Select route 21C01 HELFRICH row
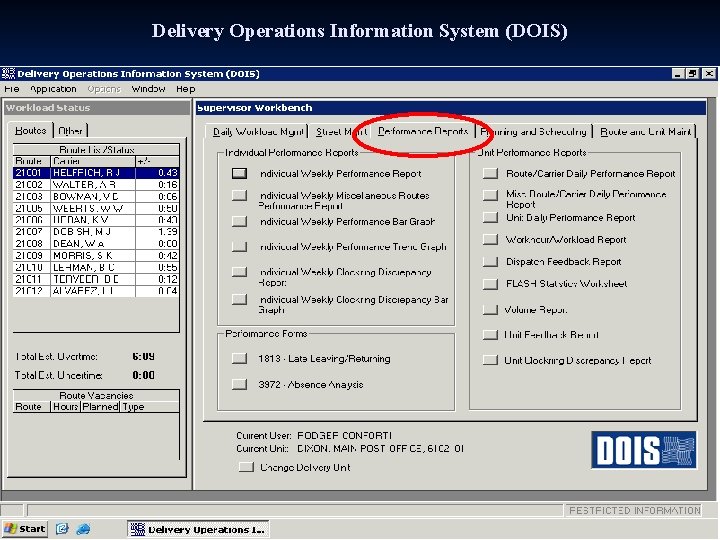Screen dimensions: 720x540 coord(96,173)
